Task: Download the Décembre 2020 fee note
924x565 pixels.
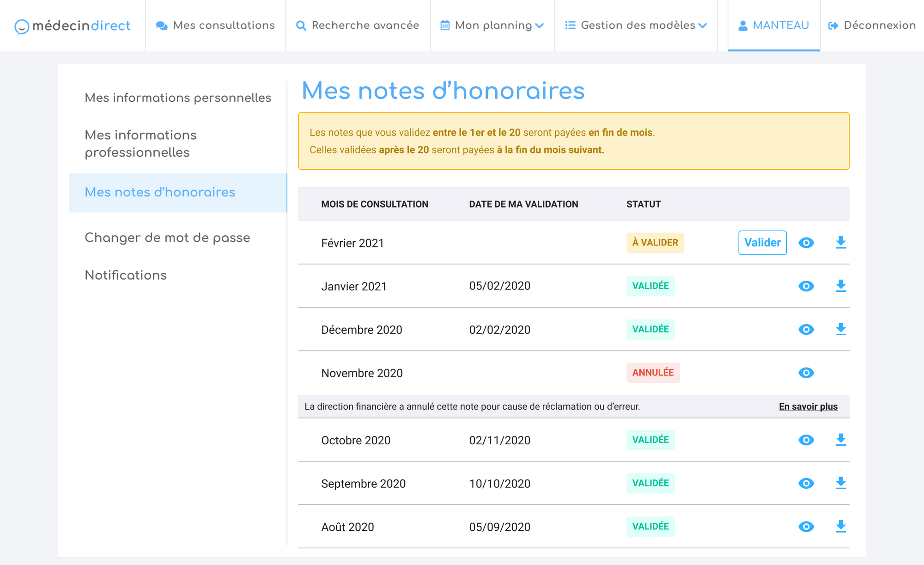Action: pyautogui.click(x=840, y=329)
